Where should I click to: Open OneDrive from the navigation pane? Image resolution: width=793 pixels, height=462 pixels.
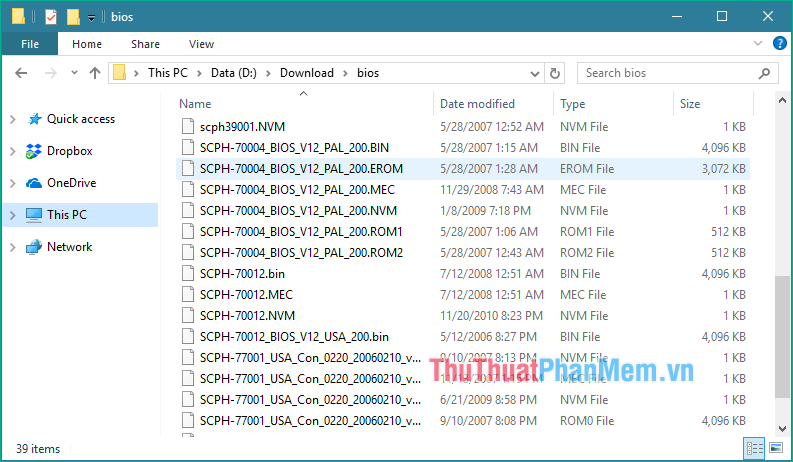pyautogui.click(x=71, y=183)
